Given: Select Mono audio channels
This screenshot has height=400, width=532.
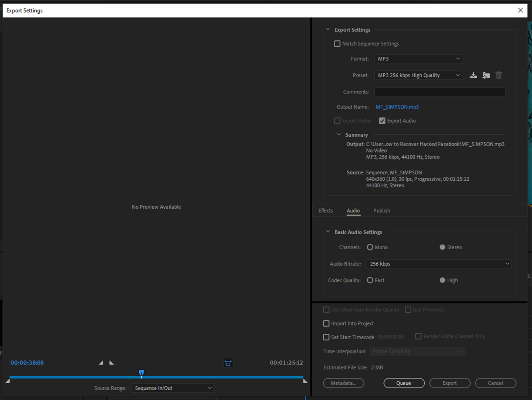Looking at the screenshot, I should pyautogui.click(x=370, y=247).
